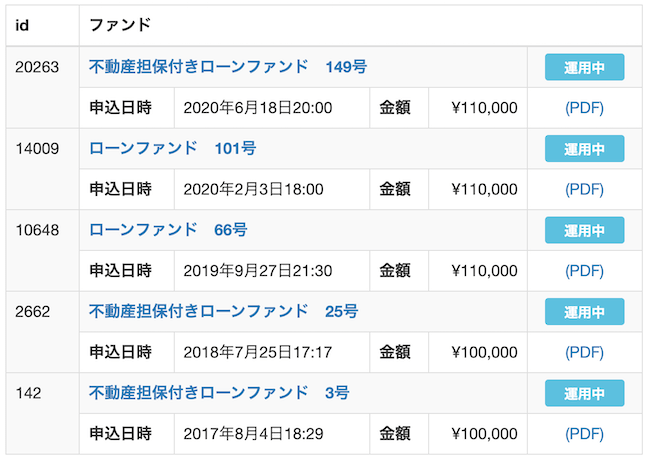Open PDF for fund id 142
Screen dimensions: 650x461
point(584,434)
